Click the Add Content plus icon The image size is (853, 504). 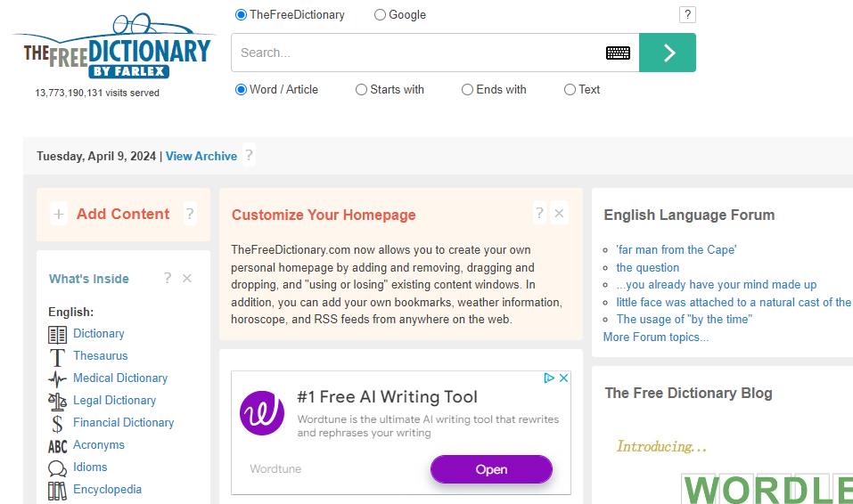(59, 214)
